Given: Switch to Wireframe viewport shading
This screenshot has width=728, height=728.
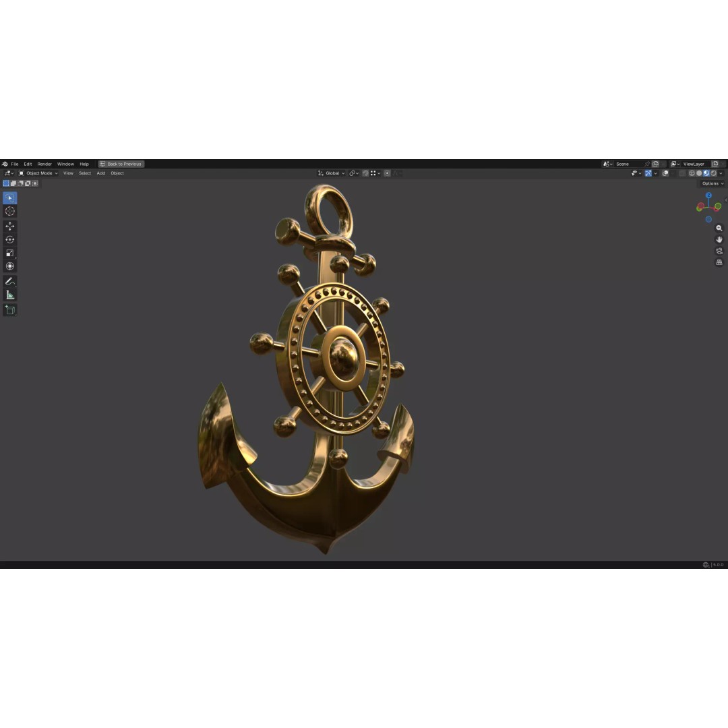Looking at the screenshot, I should tap(692, 173).
